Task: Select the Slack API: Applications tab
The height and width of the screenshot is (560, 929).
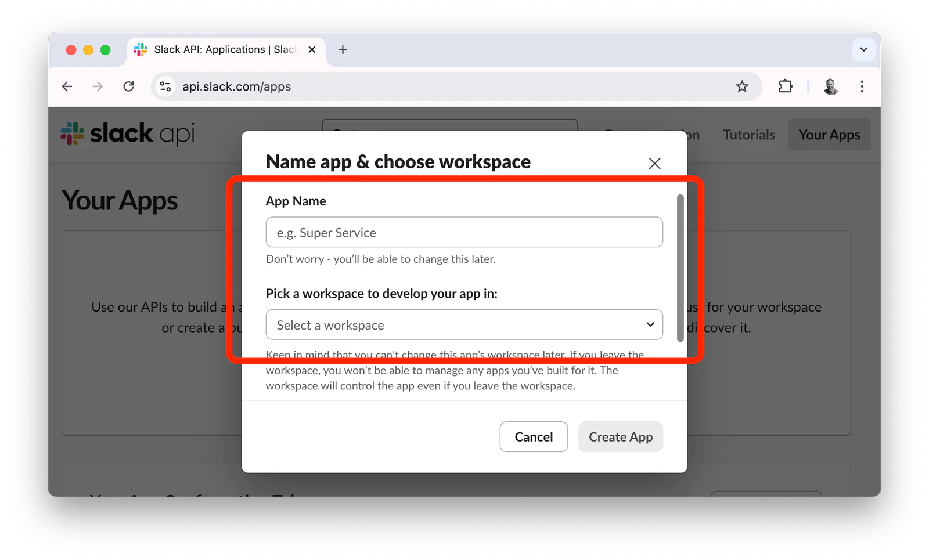Action: pyautogui.click(x=225, y=50)
